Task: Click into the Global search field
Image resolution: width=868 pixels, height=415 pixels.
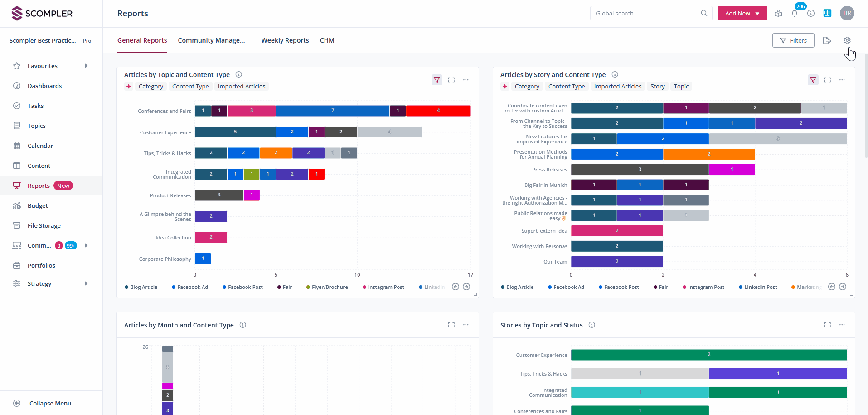Action: coord(647,13)
